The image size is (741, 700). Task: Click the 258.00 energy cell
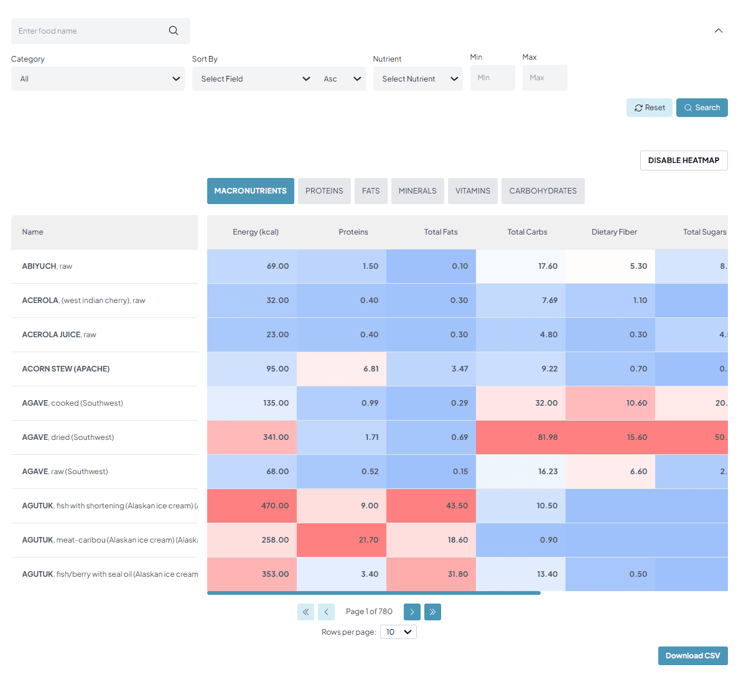click(252, 540)
